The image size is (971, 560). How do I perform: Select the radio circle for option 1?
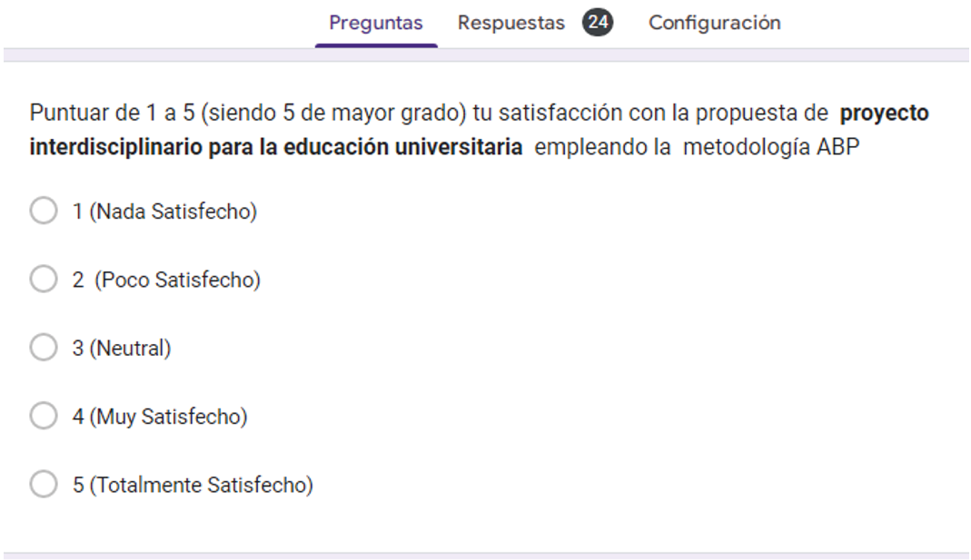[x=44, y=211]
